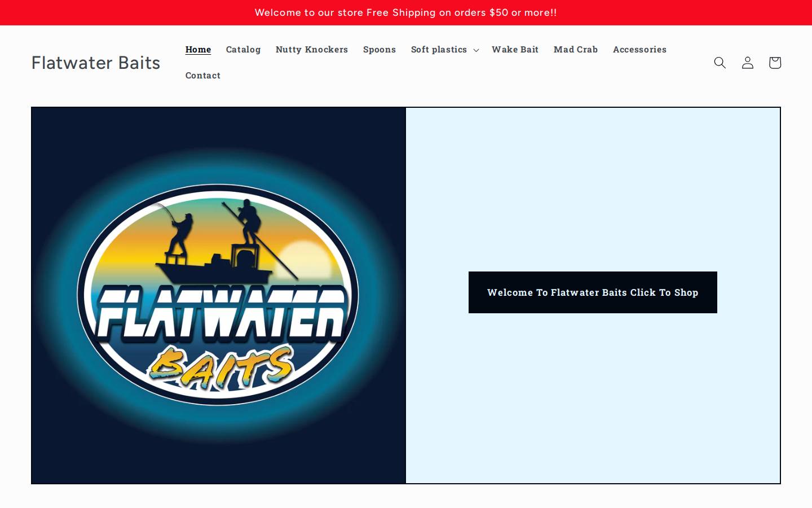Open the Accessories menu item
Image resolution: width=812 pixels, height=508 pixels.
click(639, 50)
